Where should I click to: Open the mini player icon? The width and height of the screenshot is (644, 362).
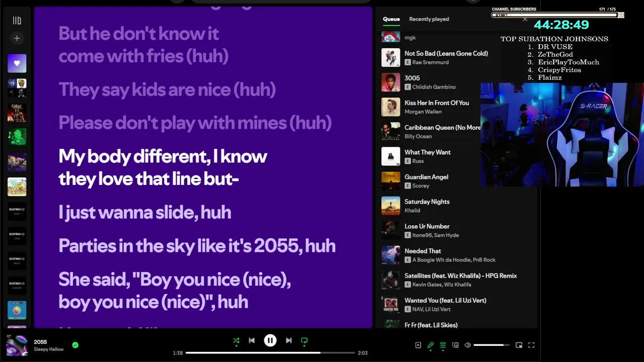(519, 345)
